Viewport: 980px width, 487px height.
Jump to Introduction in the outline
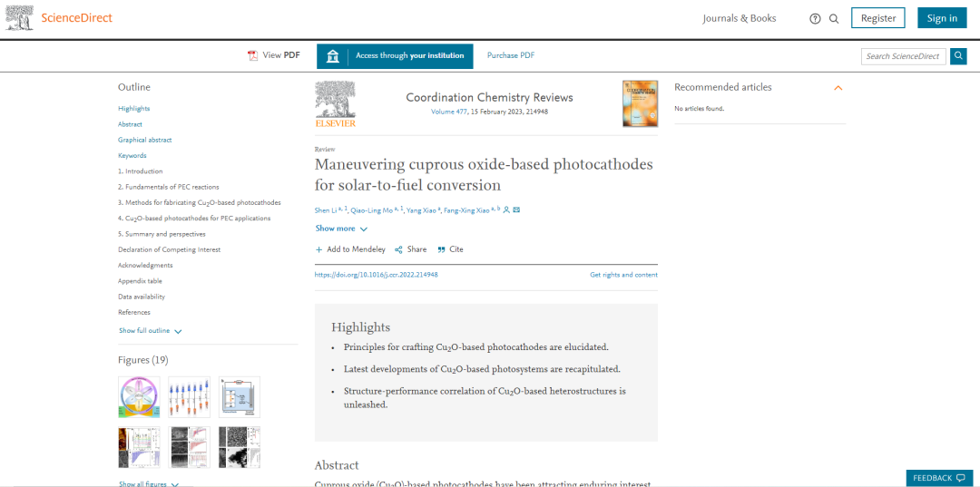tap(141, 171)
